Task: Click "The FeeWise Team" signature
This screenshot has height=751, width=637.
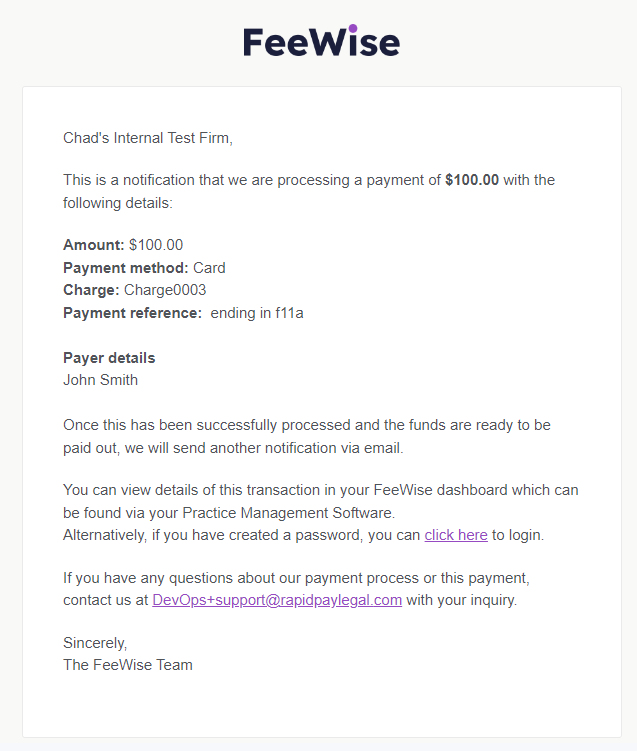Action: [128, 665]
